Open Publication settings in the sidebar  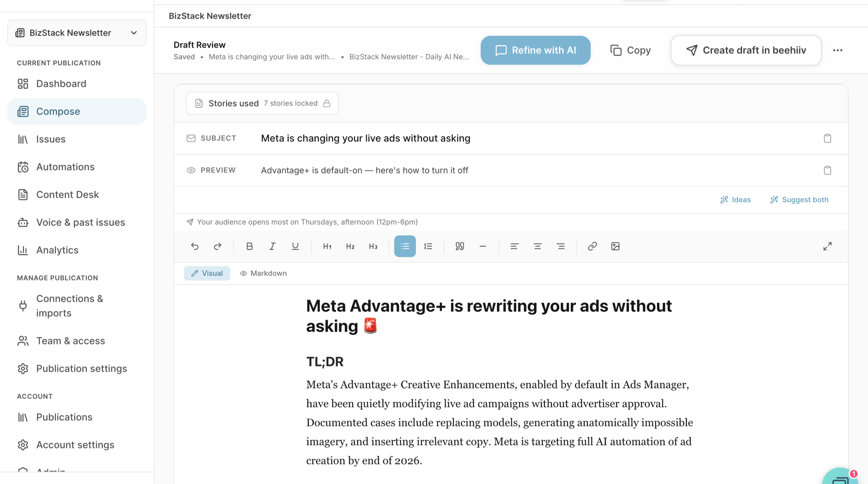pyautogui.click(x=77, y=368)
